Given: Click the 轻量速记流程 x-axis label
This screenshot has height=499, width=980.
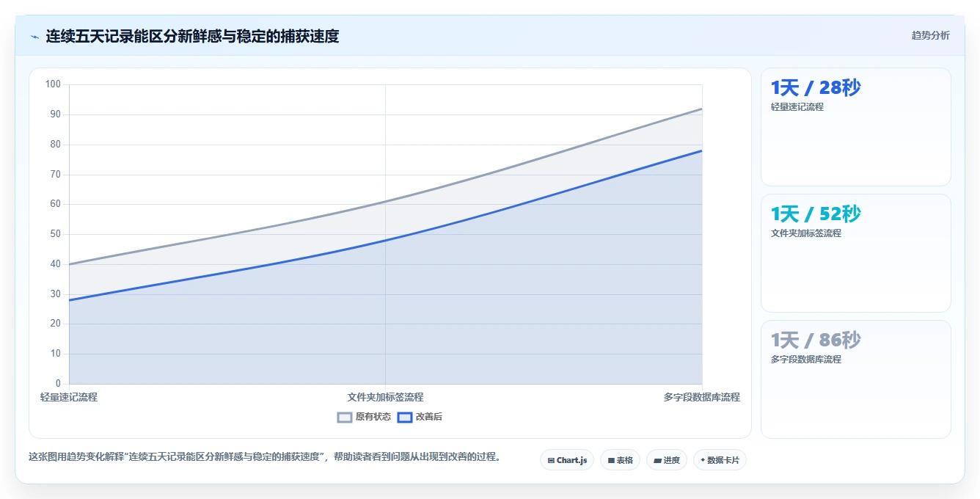Looking at the screenshot, I should (69, 397).
